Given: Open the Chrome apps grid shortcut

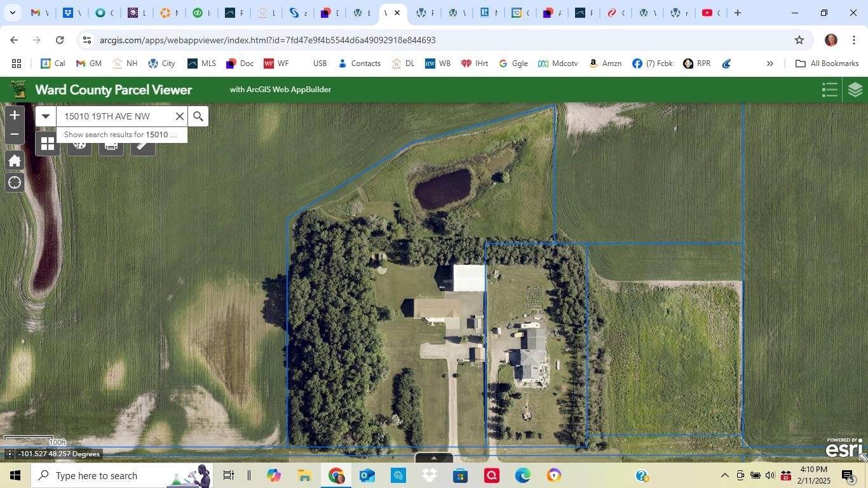Looking at the screenshot, I should tap(17, 64).
